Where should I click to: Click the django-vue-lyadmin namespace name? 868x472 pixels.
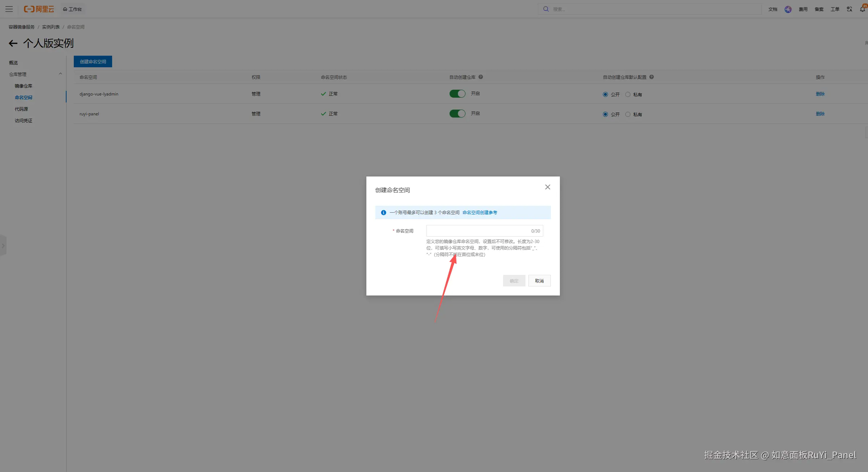[99, 94]
